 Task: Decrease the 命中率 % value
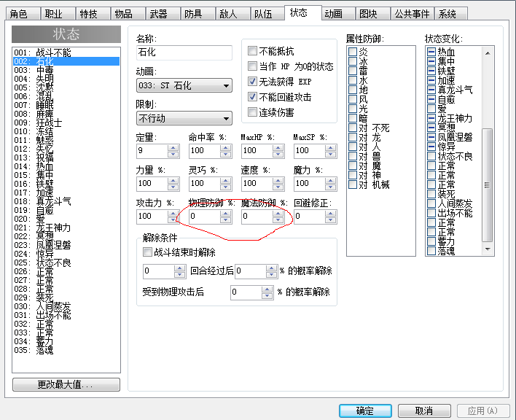[226, 155]
